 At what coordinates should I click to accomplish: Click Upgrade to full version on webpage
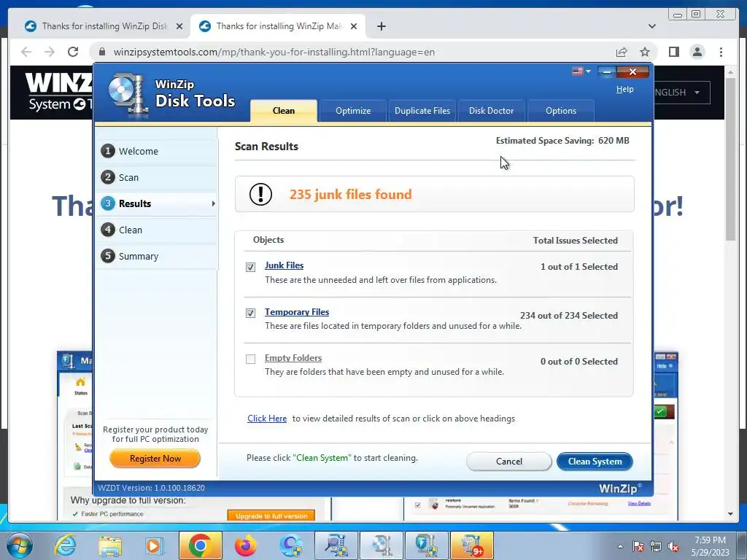point(271,516)
